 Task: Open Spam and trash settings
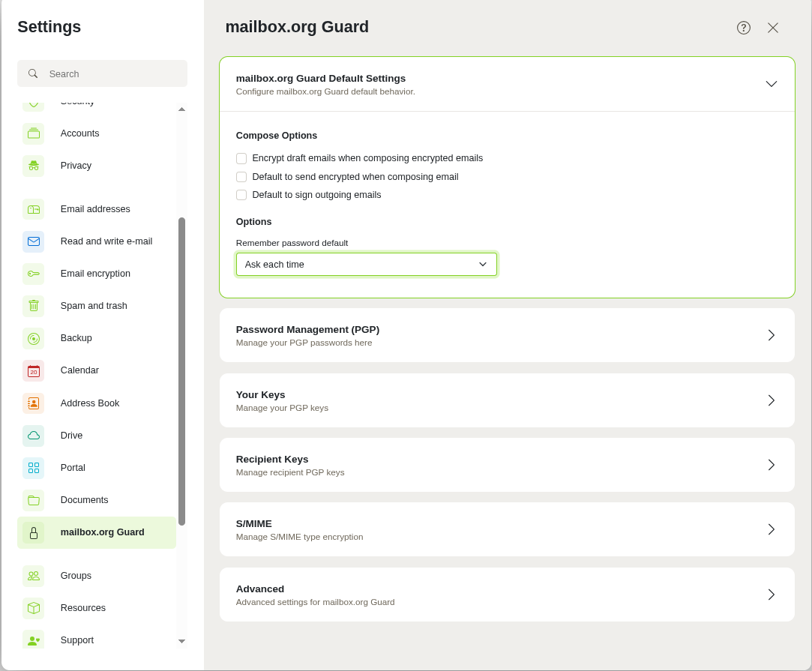pyautogui.click(x=97, y=306)
